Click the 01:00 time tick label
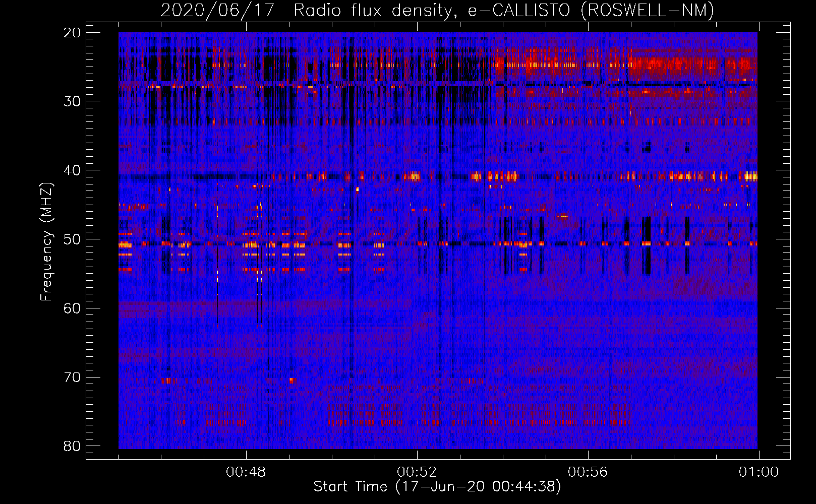 pos(759,472)
